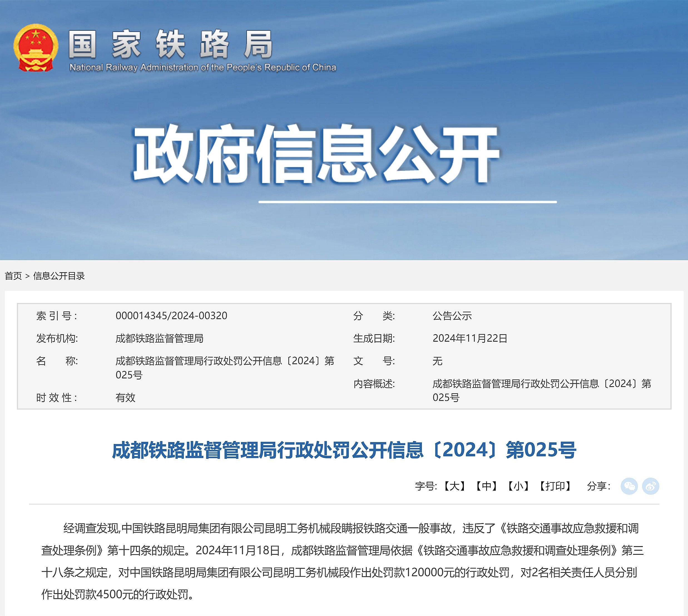Click the 索引号 label
The image size is (688, 616).
57,316
